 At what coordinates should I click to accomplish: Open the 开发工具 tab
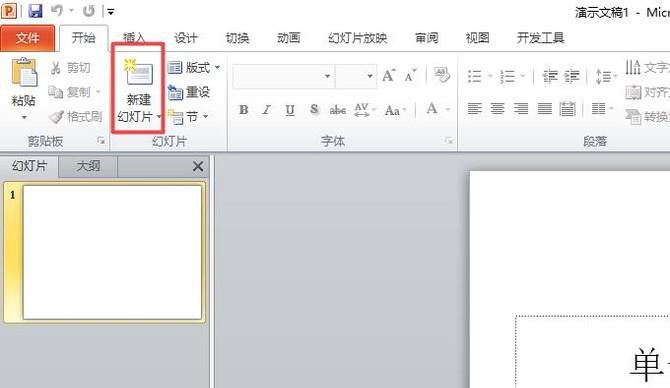pyautogui.click(x=541, y=38)
